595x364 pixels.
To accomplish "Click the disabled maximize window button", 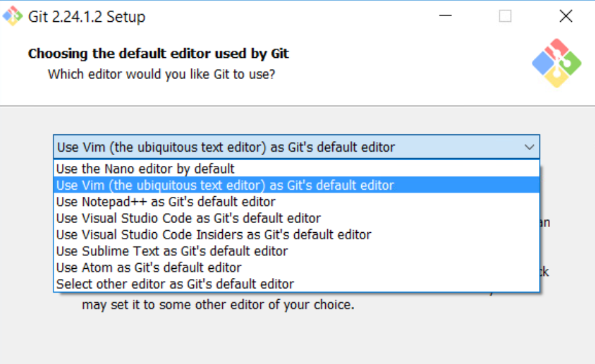I will 505,16.
